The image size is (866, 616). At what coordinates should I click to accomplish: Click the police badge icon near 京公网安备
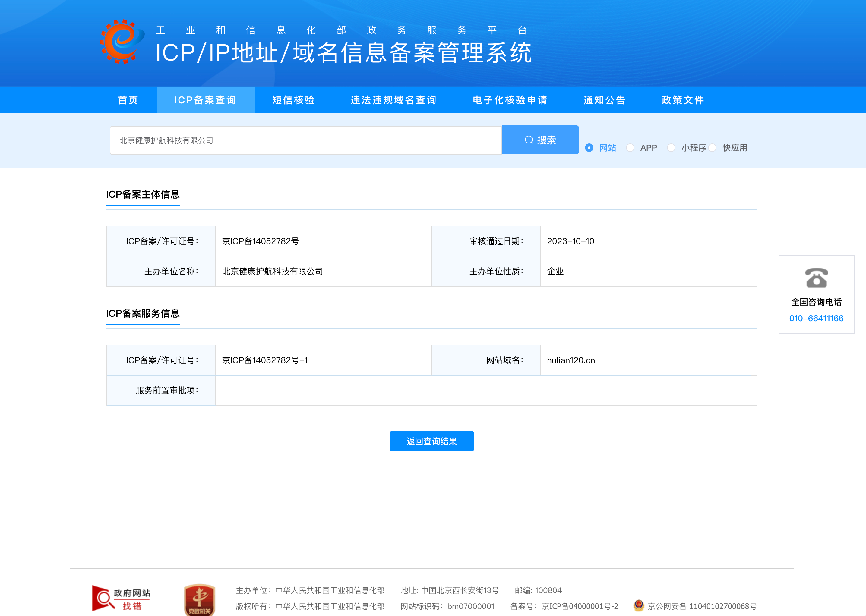(639, 605)
